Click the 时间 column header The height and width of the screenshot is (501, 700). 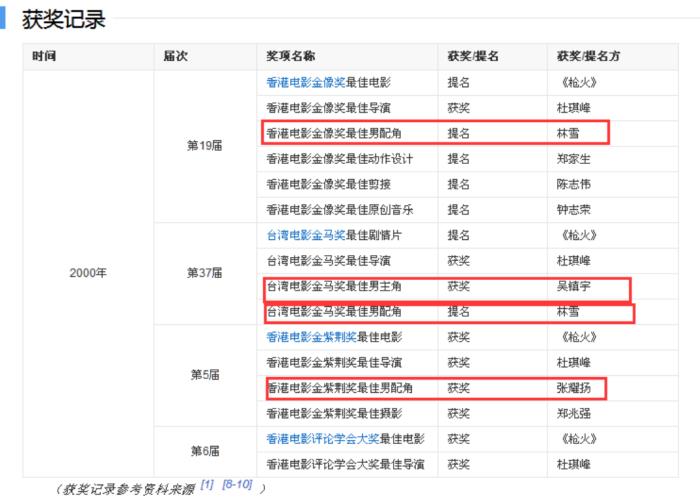point(44,56)
